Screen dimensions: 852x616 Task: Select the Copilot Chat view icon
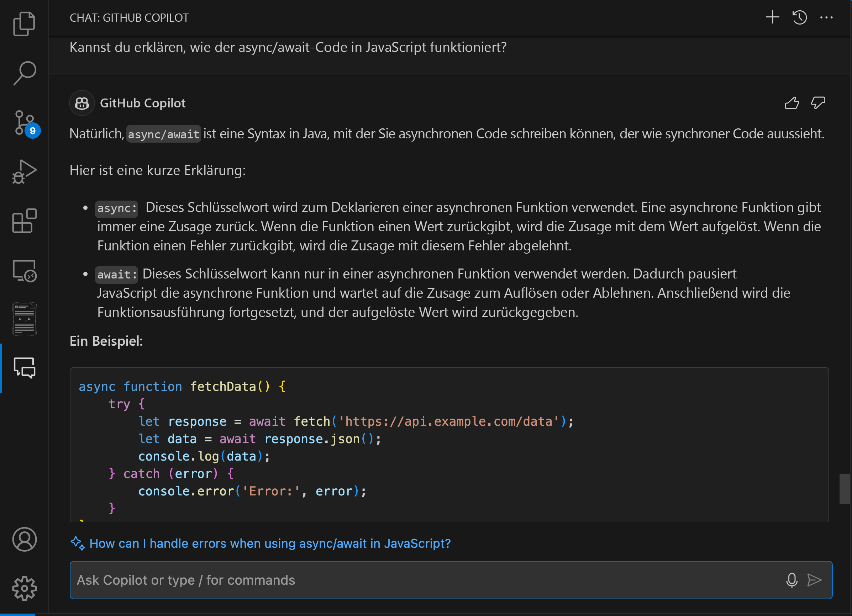tap(25, 368)
